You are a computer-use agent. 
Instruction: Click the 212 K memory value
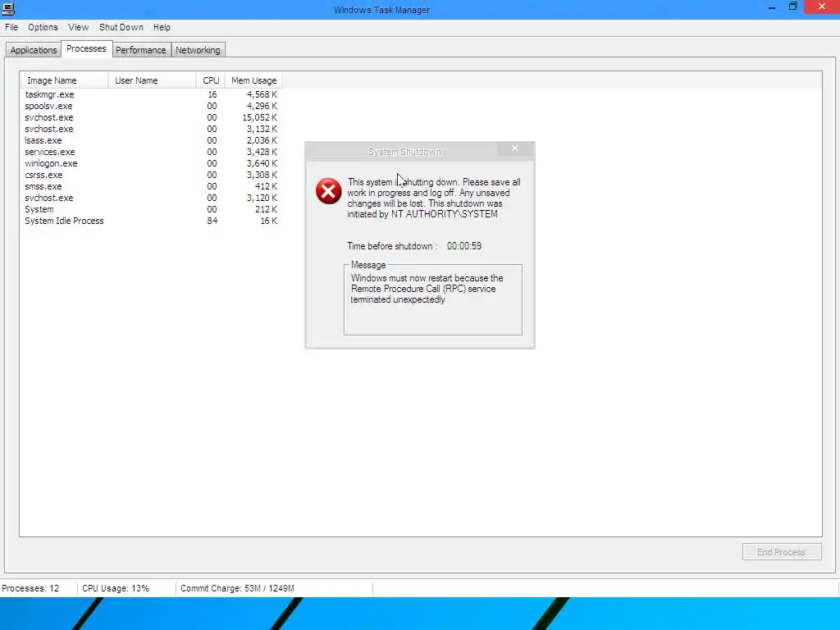pos(267,209)
